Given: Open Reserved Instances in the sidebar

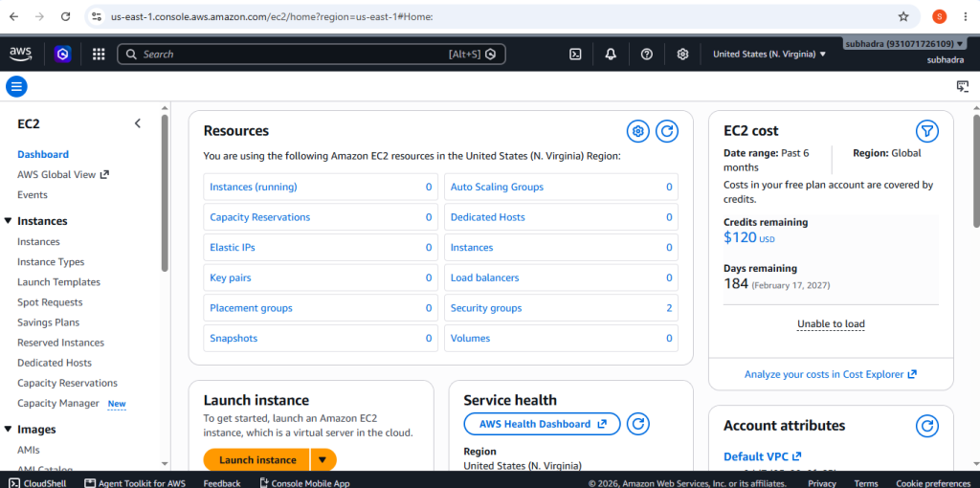Looking at the screenshot, I should pyautogui.click(x=60, y=343).
